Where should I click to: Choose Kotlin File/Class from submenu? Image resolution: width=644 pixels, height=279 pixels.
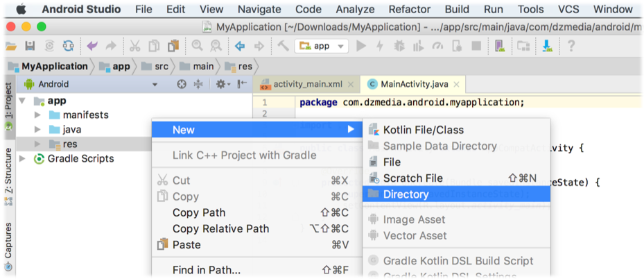tap(456, 130)
